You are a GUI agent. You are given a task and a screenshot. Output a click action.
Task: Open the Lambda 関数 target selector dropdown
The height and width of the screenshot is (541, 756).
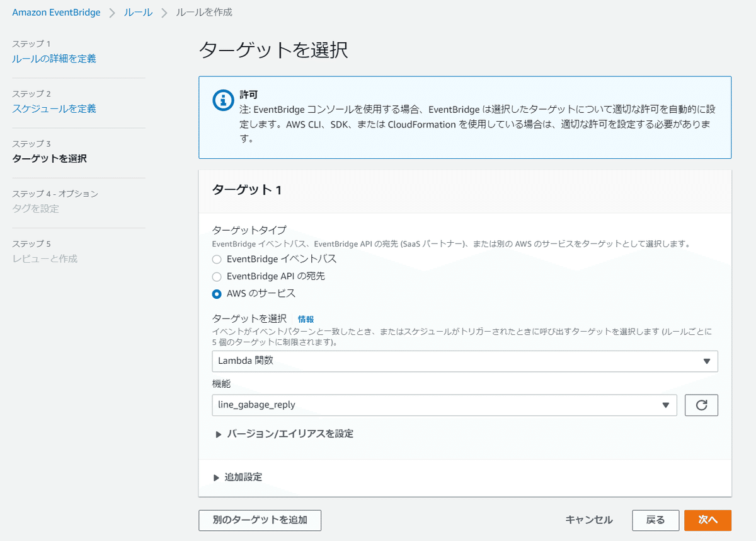click(x=464, y=361)
